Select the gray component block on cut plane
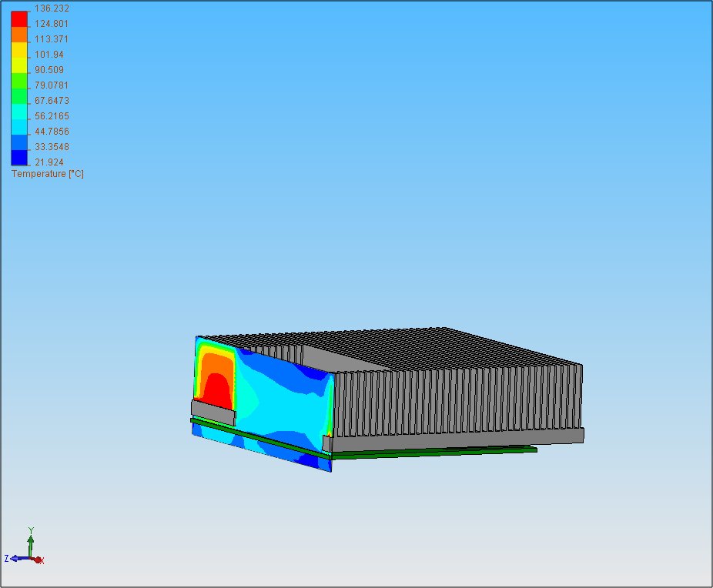The image size is (713, 588). tap(214, 413)
